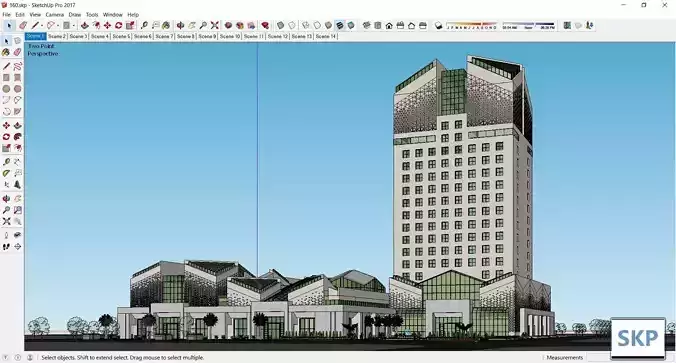The width and height of the screenshot is (676, 363).
Task: Activate the Position Camera tool
Action: point(6,235)
